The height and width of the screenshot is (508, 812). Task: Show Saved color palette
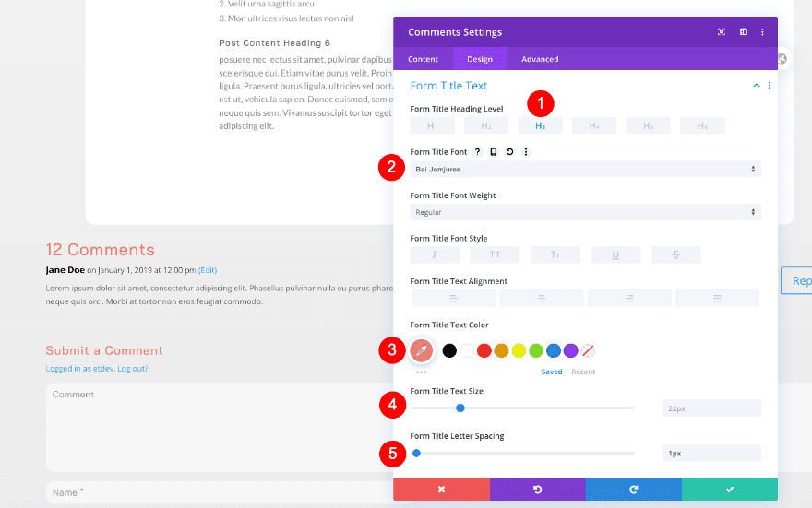click(552, 372)
